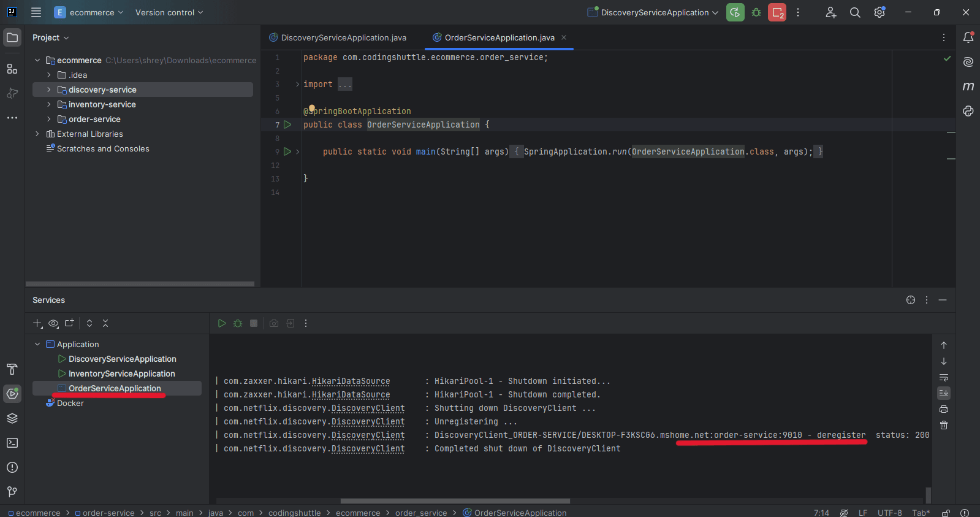Screen dimensions: 980x517
Task: Open the Project tool window icon
Action: (x=12, y=37)
